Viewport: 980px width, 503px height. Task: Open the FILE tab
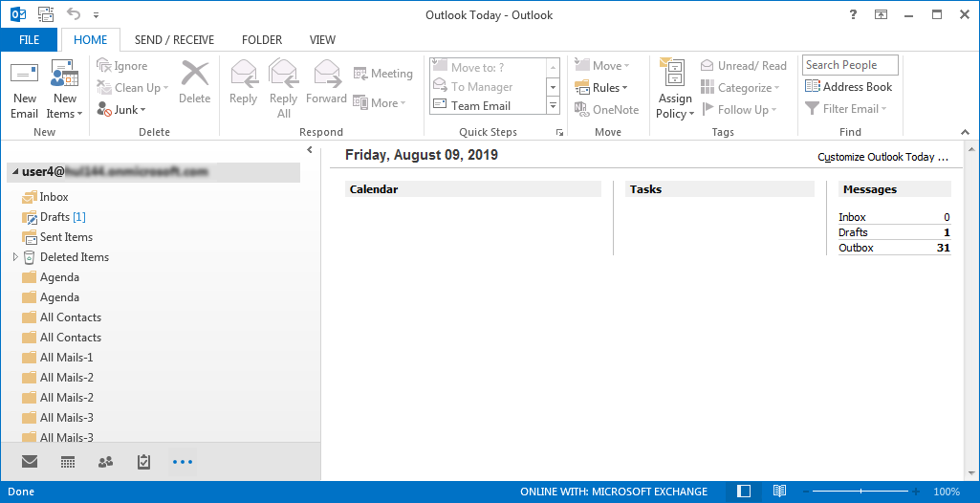tap(30, 39)
